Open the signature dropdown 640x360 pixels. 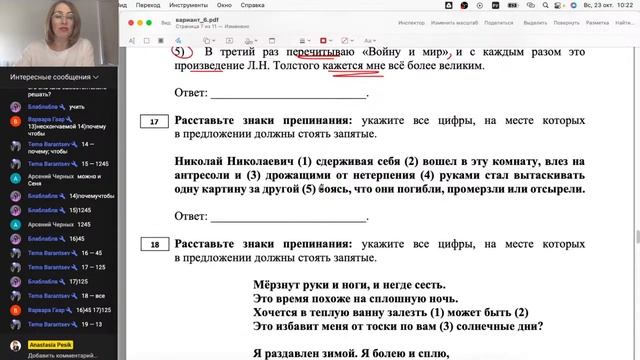[x=251, y=41]
